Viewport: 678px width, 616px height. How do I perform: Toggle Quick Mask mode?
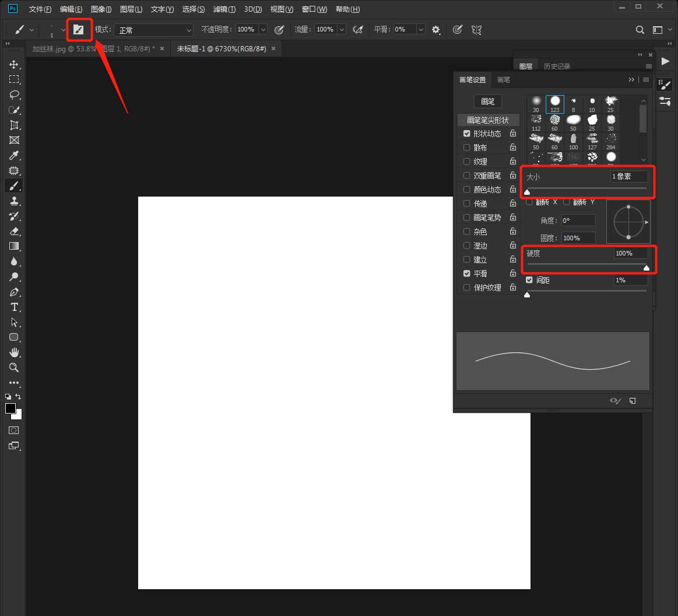[x=14, y=430]
